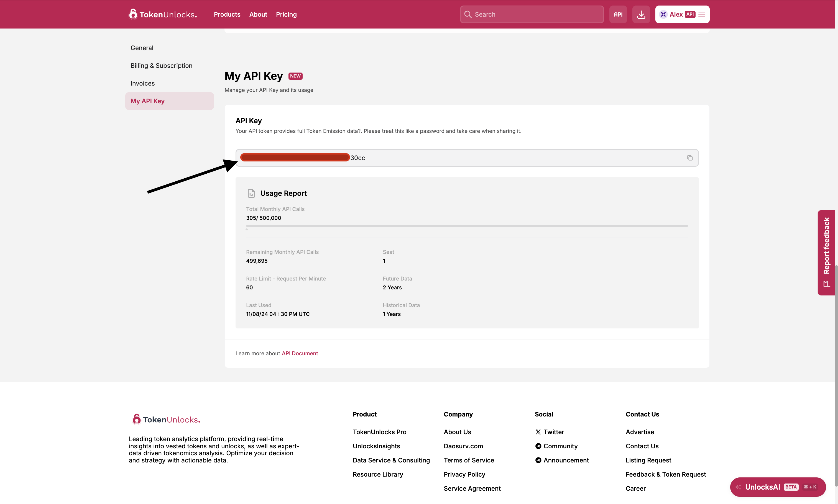This screenshot has width=838, height=504.
Task: Click the '2 Years' Future Data value
Action: pyautogui.click(x=392, y=287)
